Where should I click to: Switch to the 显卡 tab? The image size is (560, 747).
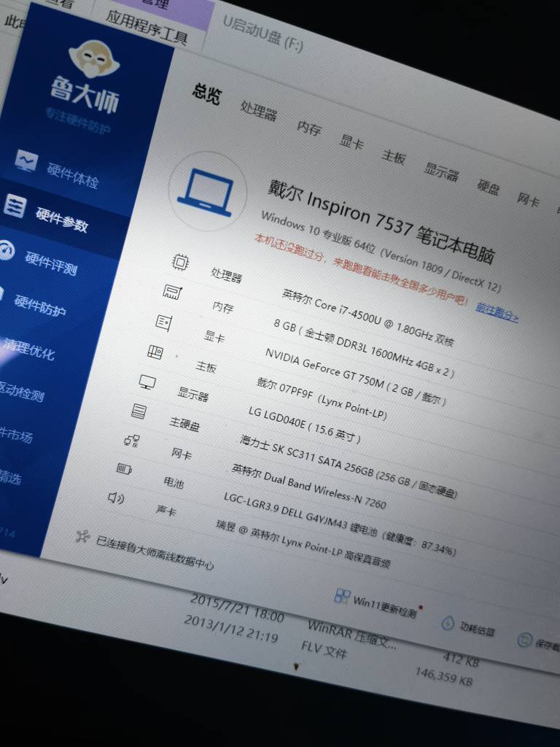[351, 142]
